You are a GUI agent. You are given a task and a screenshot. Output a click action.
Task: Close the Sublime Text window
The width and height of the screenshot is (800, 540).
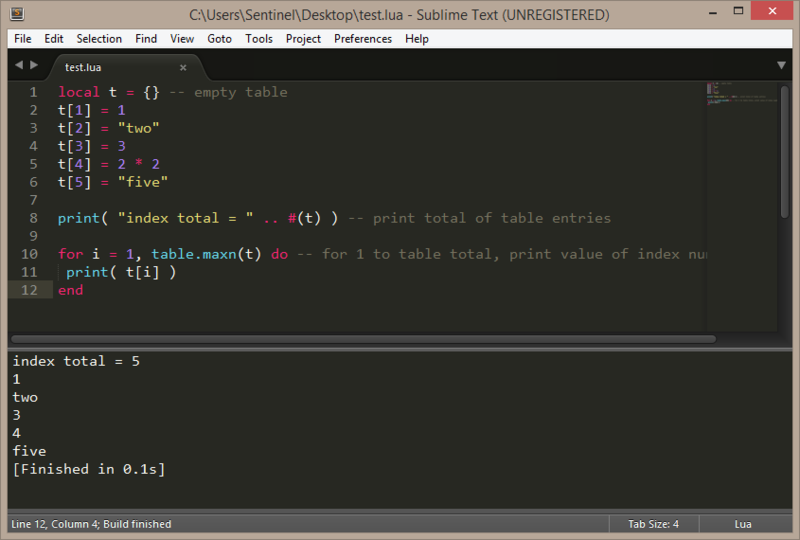(772, 11)
